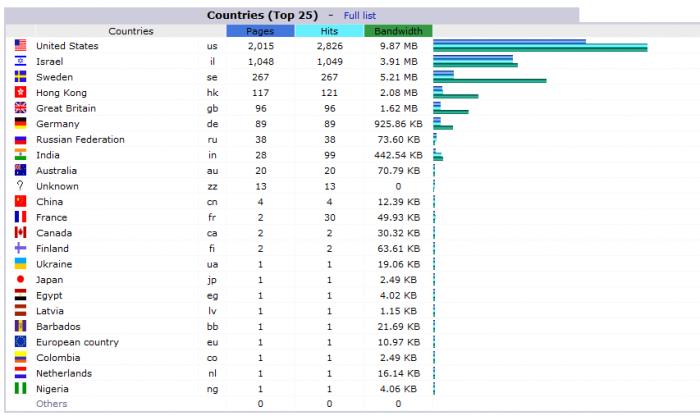Click the blue Pages column header
Screen dimensions: 700x416
[x=260, y=31]
